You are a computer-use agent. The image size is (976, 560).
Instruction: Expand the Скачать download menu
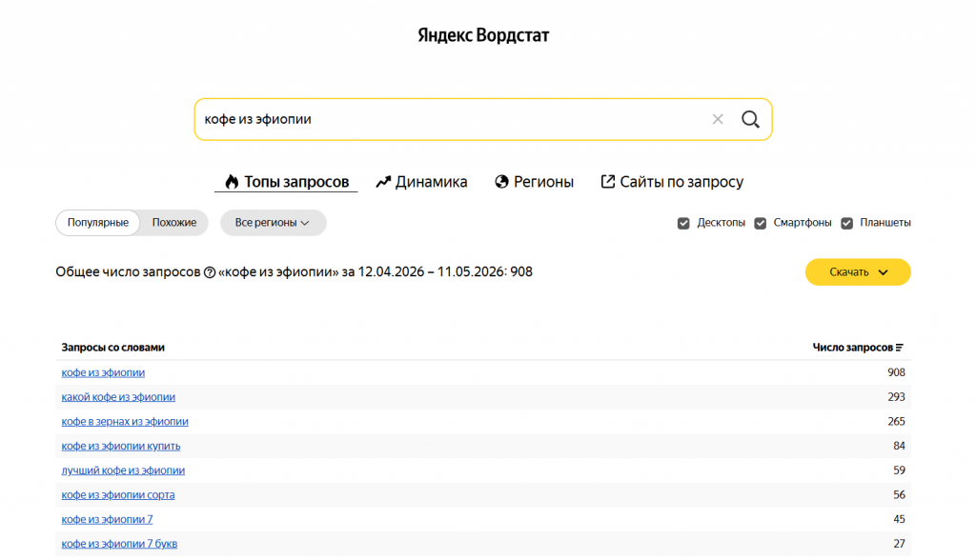[x=858, y=272]
